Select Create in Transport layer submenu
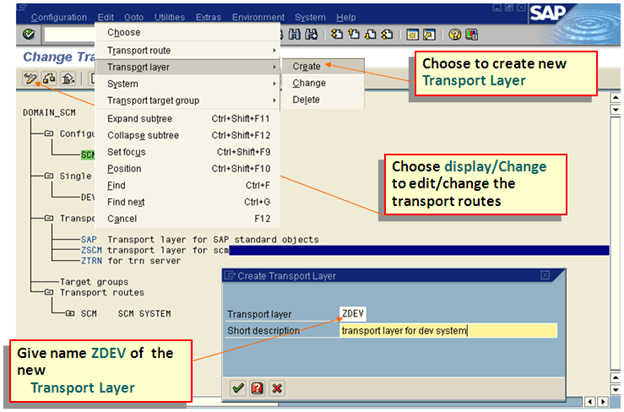 [322, 66]
